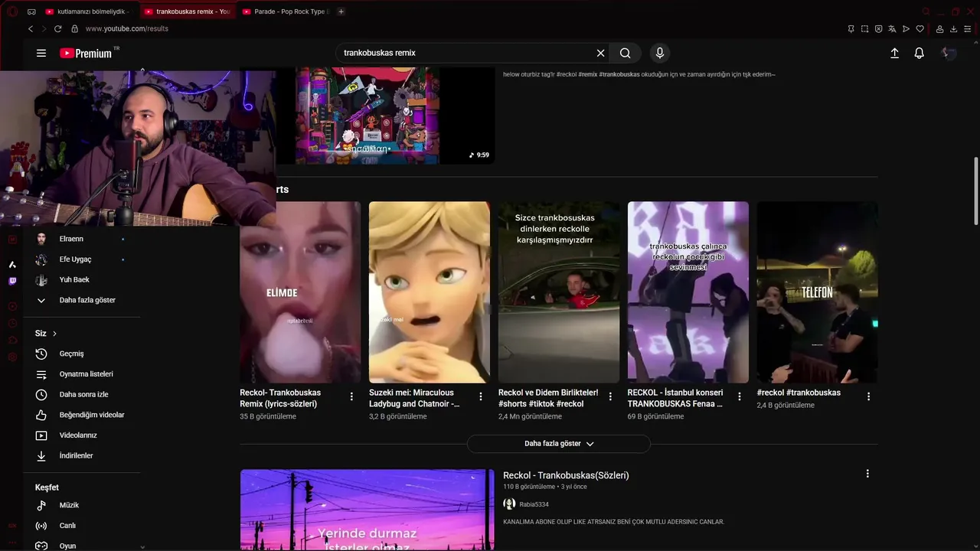Viewport: 980px width, 551px height.
Task: Click the address bar URL
Action: click(126, 28)
